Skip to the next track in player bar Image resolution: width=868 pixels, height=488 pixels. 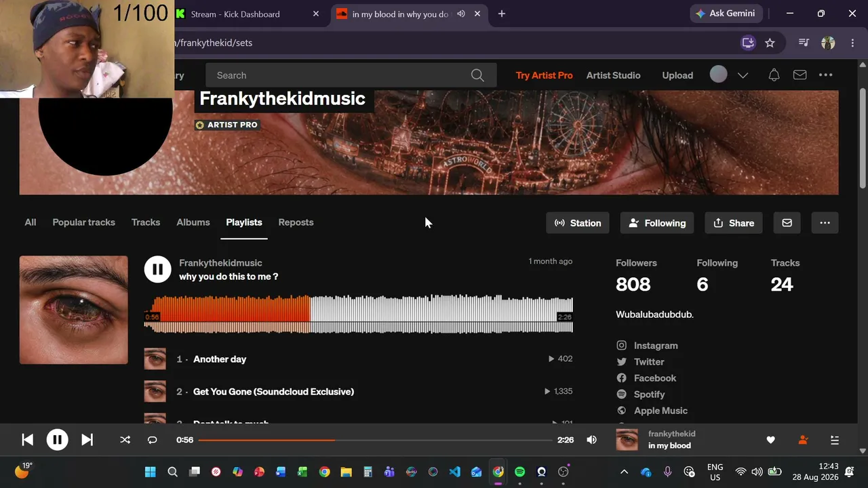pyautogui.click(x=87, y=440)
